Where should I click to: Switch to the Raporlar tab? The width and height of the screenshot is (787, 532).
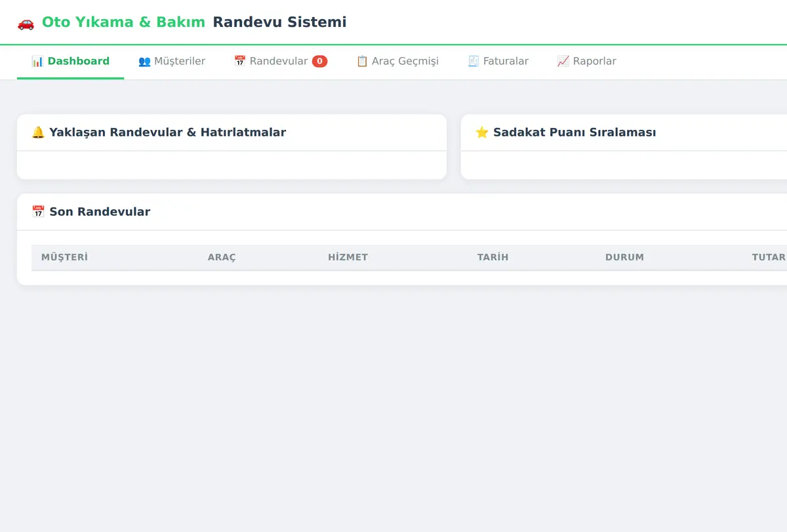pos(586,62)
